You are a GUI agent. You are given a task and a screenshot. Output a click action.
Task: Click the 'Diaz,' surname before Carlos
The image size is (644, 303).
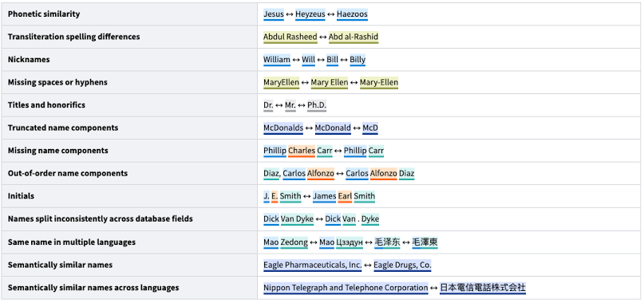[272, 174]
